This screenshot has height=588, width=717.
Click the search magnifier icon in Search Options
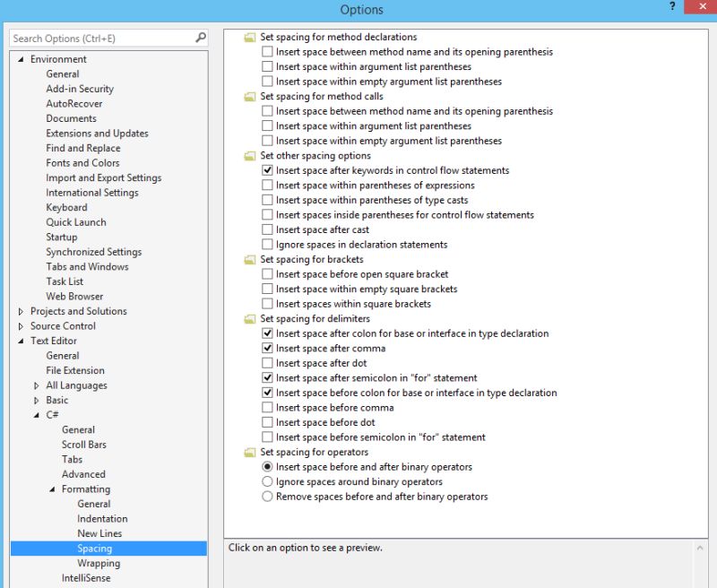pos(201,39)
